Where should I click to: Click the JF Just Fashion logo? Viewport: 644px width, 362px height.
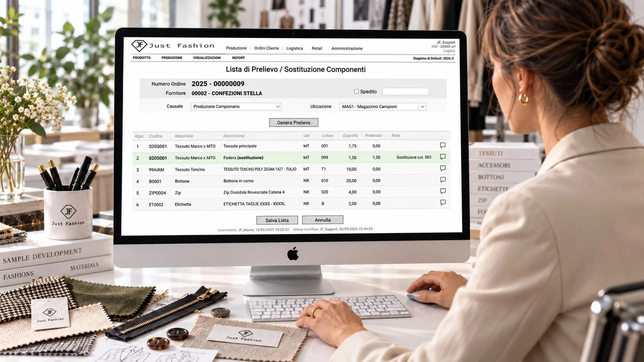173,45
